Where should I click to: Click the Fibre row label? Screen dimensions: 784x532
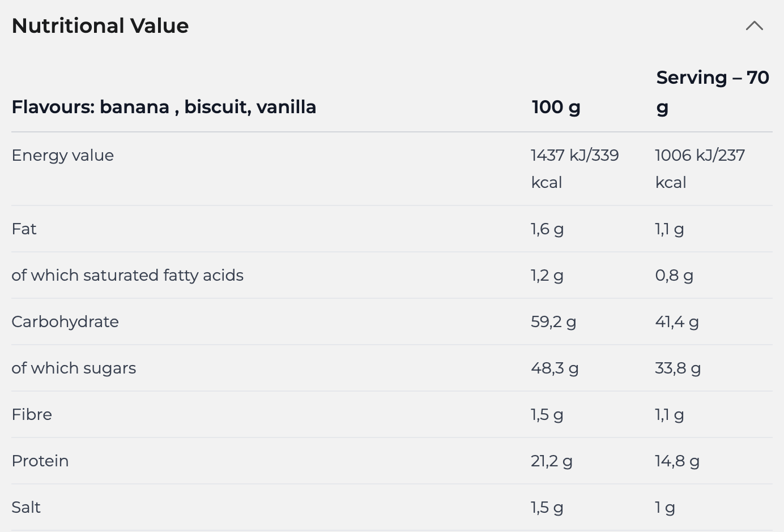tap(32, 414)
